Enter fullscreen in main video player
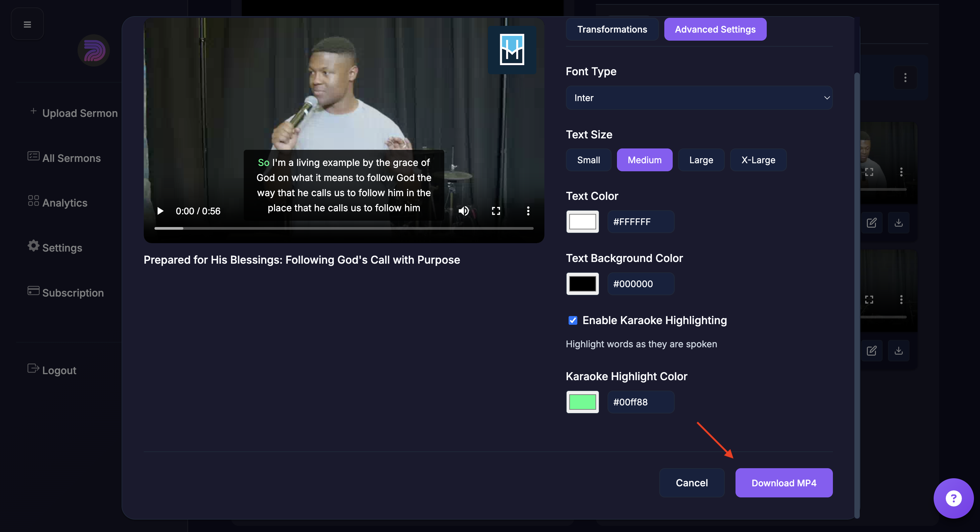Image resolution: width=980 pixels, height=532 pixels. coord(496,211)
